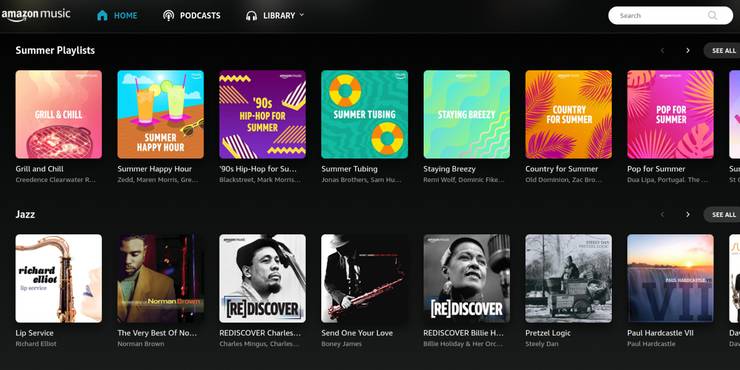
Task: Click the 'Jazz' section heading
Action: pyautogui.click(x=25, y=215)
